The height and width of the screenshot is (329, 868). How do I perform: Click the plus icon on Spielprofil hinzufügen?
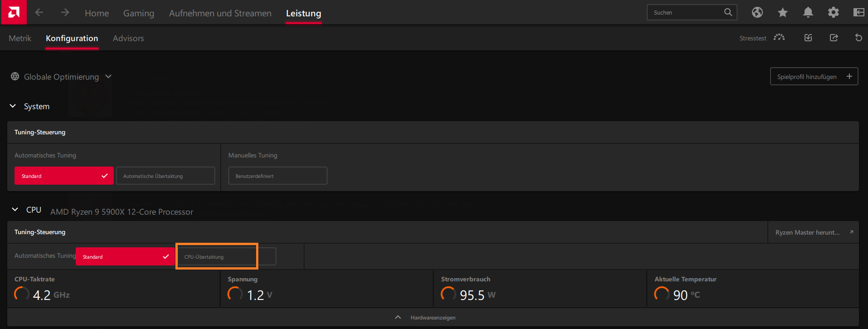click(x=849, y=76)
